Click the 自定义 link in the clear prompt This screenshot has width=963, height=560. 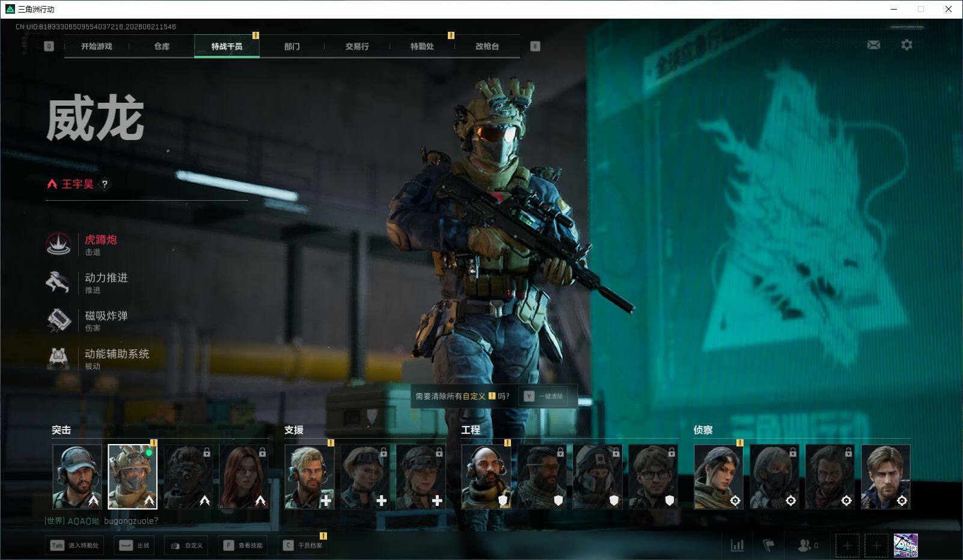474,396
